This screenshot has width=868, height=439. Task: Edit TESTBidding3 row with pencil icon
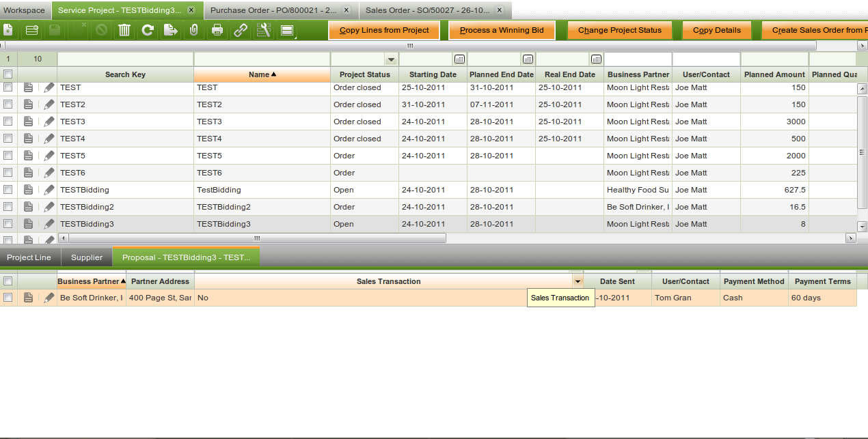[49, 224]
